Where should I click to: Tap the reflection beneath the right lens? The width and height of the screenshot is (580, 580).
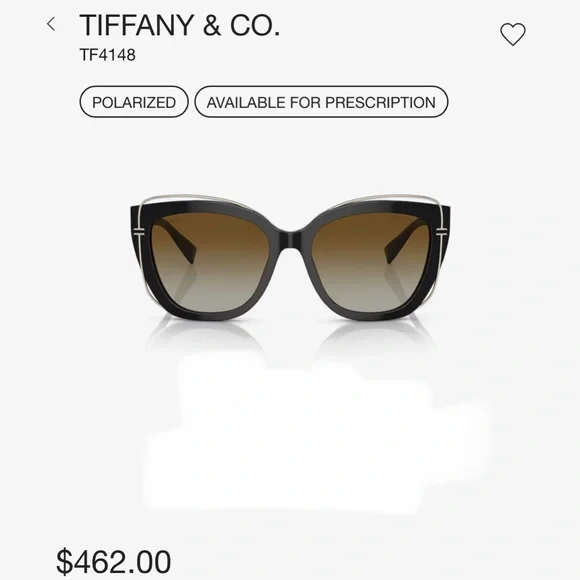tap(375, 335)
